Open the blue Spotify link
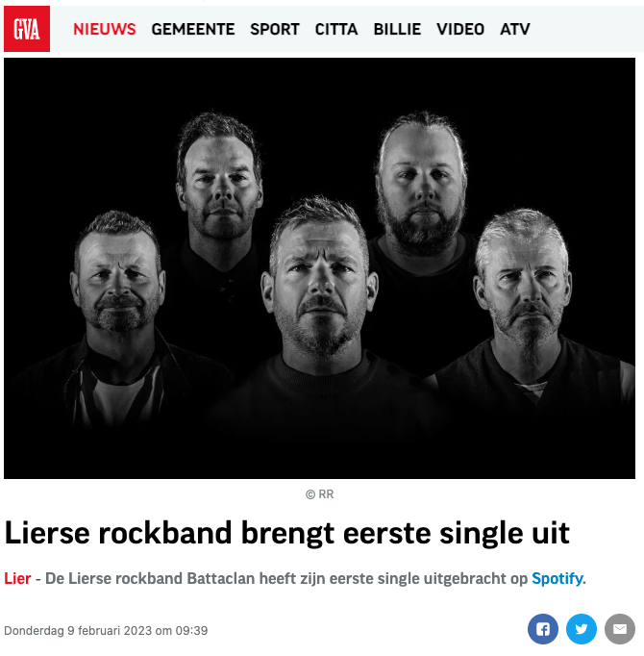The width and height of the screenshot is (644, 656). pos(557,579)
